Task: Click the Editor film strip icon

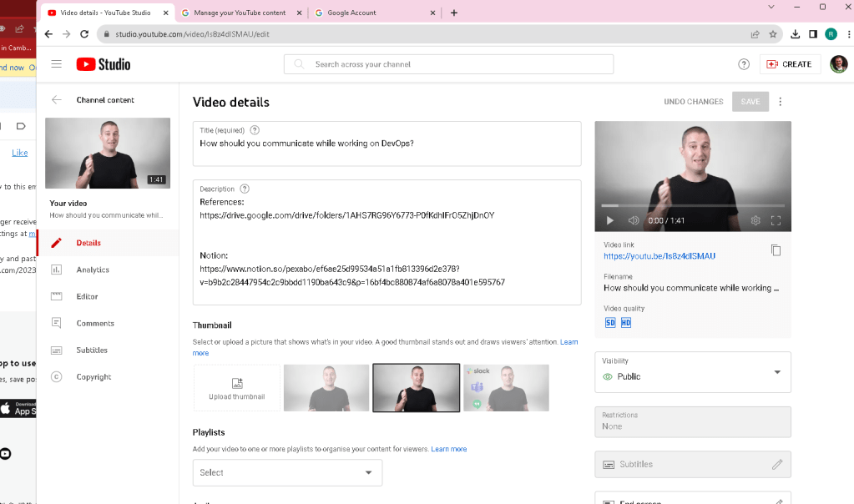Action: (x=56, y=296)
